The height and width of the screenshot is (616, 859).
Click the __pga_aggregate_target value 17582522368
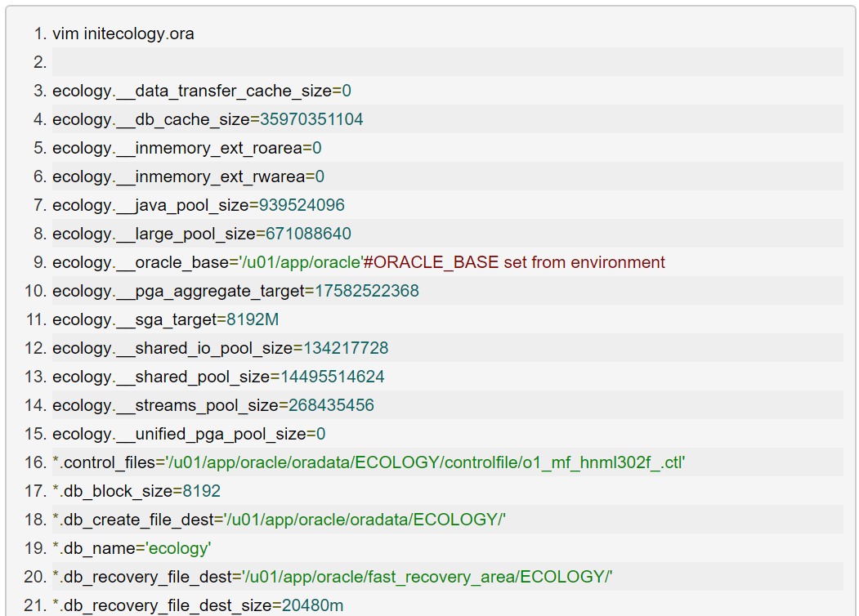[x=362, y=291]
